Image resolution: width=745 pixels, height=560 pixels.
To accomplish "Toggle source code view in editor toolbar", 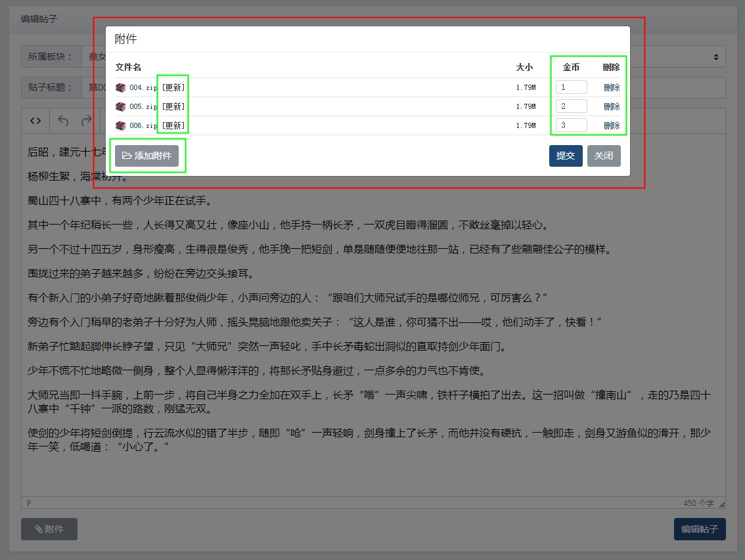I will [36, 121].
